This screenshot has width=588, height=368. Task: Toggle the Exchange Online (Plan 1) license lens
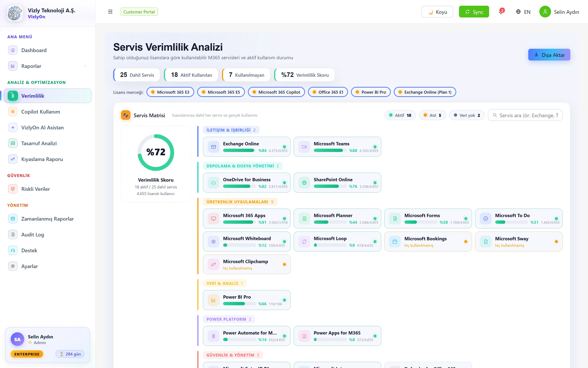point(425,92)
